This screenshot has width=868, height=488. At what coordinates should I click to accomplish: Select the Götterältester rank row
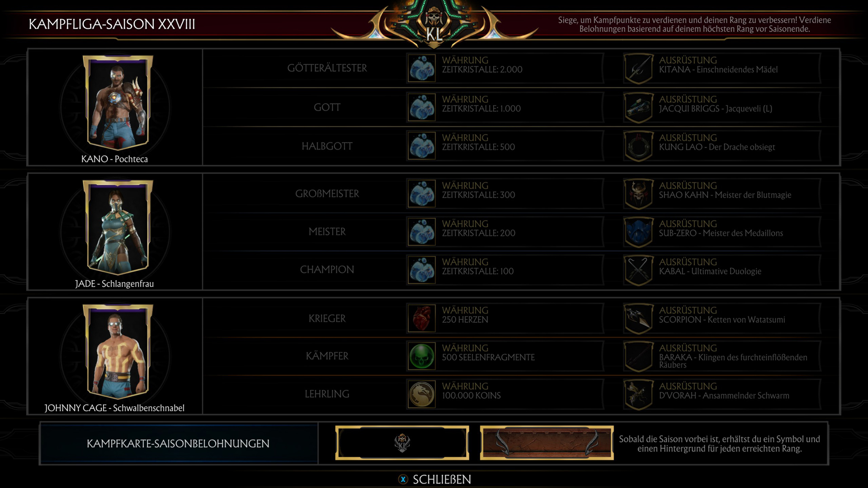[521, 68]
